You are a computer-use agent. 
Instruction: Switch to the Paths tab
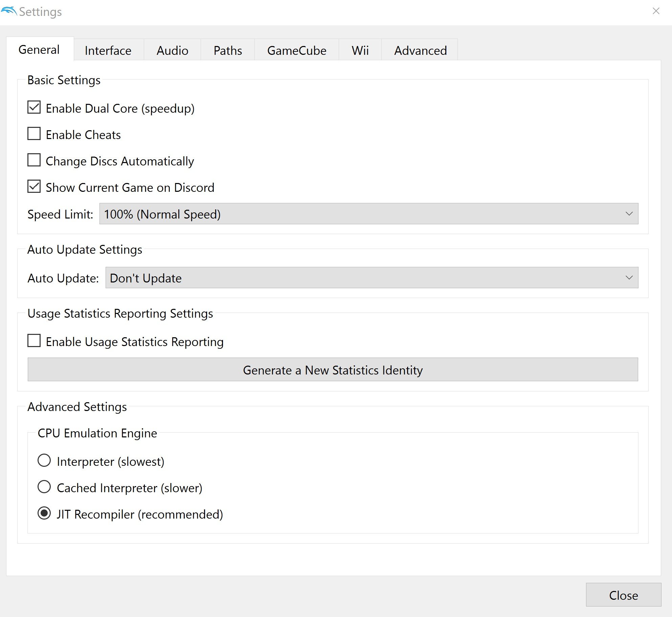coord(228,50)
